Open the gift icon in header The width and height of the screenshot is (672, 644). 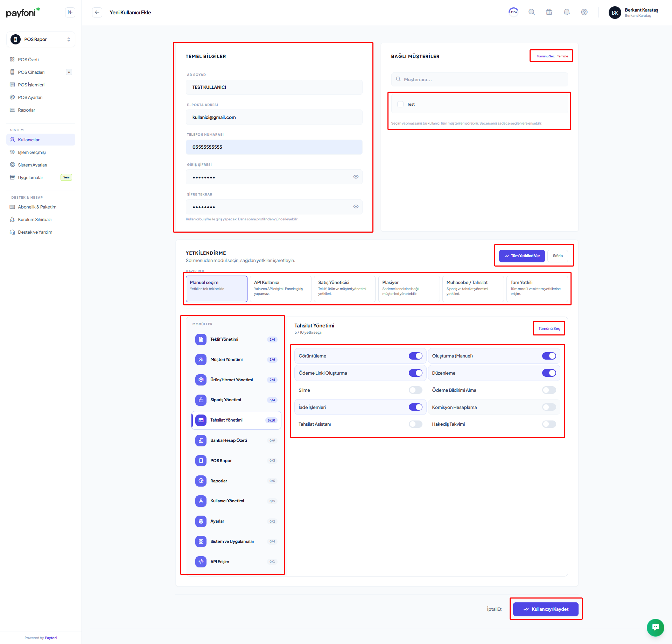point(549,12)
